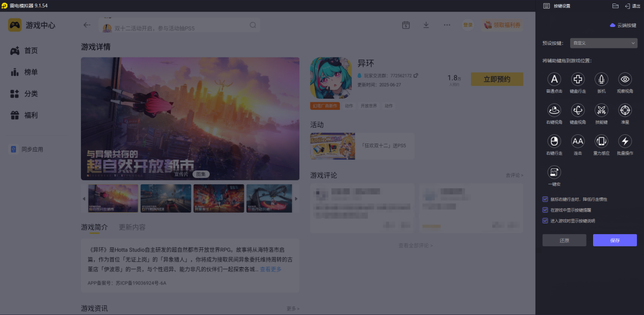Select the 技能键 crossed-swords icon
This screenshot has width=644, height=315.
click(x=601, y=110)
